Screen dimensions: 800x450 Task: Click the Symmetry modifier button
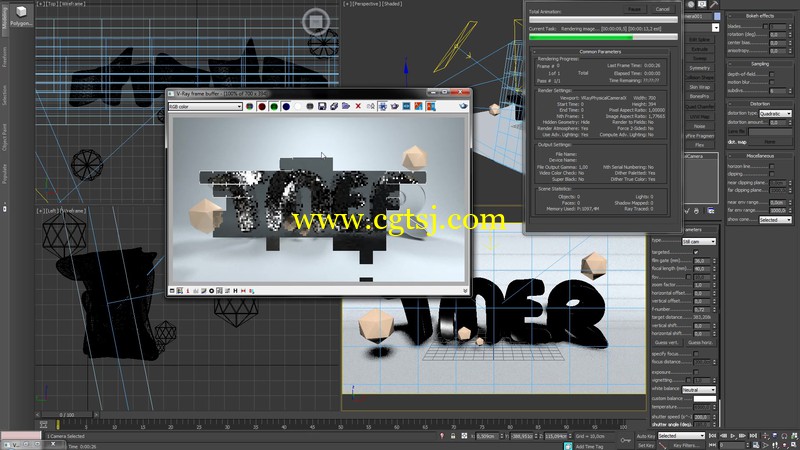699,68
